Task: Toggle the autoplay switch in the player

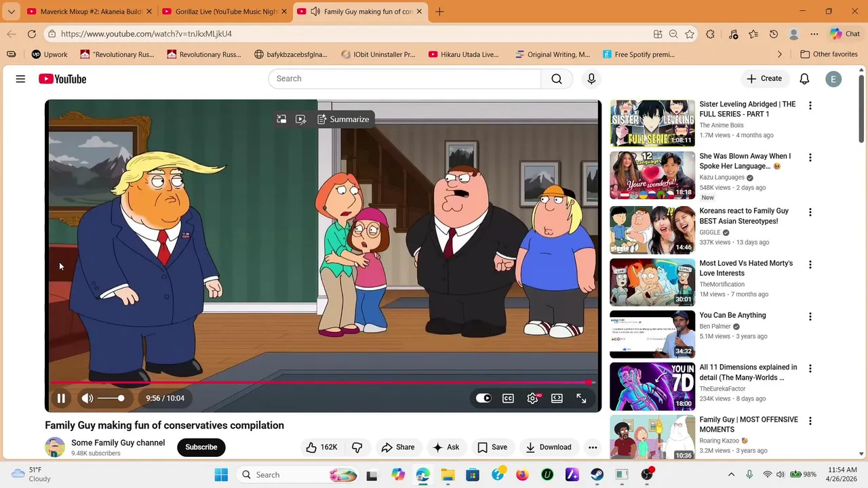Action: [x=483, y=399]
